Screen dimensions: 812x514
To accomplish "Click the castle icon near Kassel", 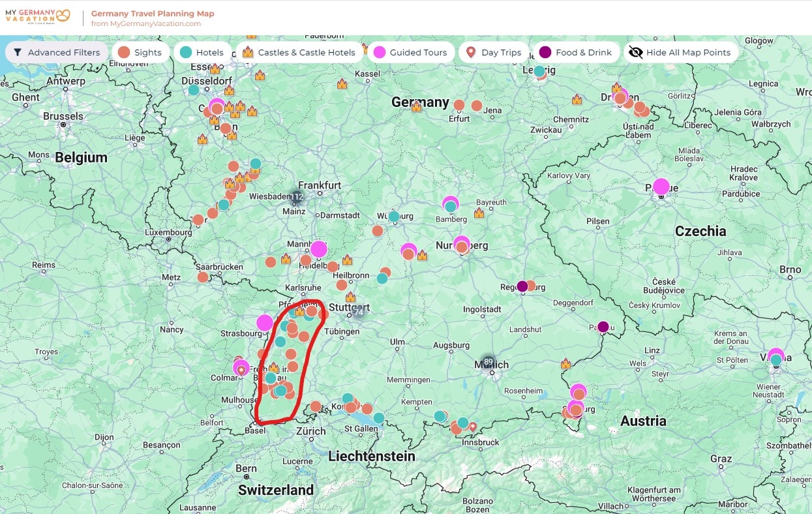I will coord(342,83).
